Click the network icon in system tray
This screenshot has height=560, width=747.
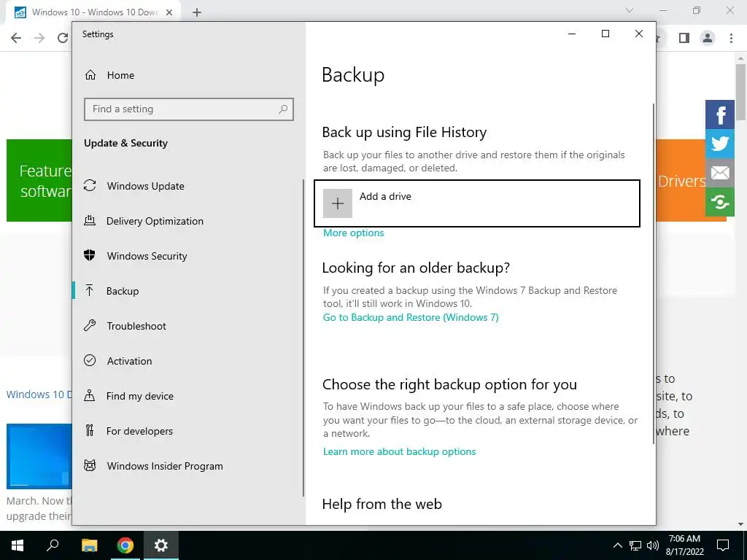(x=635, y=545)
